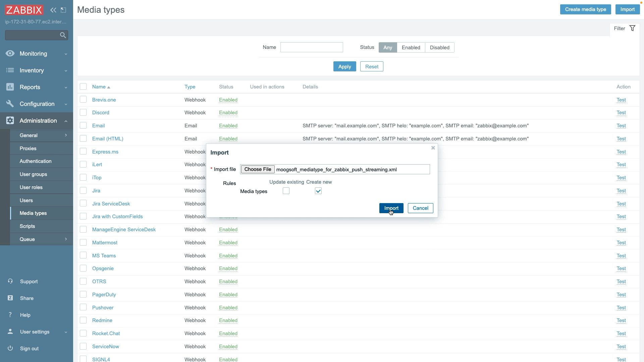Click Test link for Redmine row
The image size is (644, 362).
click(621, 320)
